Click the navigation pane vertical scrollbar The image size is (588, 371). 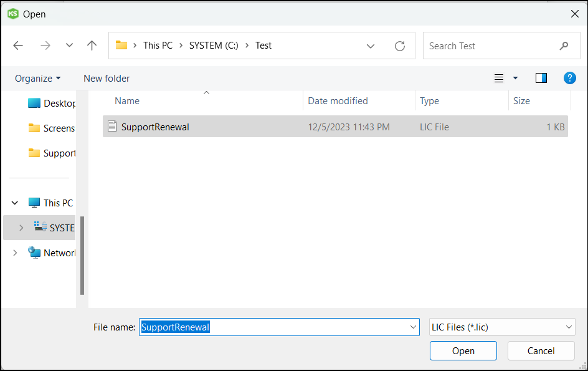point(82,256)
